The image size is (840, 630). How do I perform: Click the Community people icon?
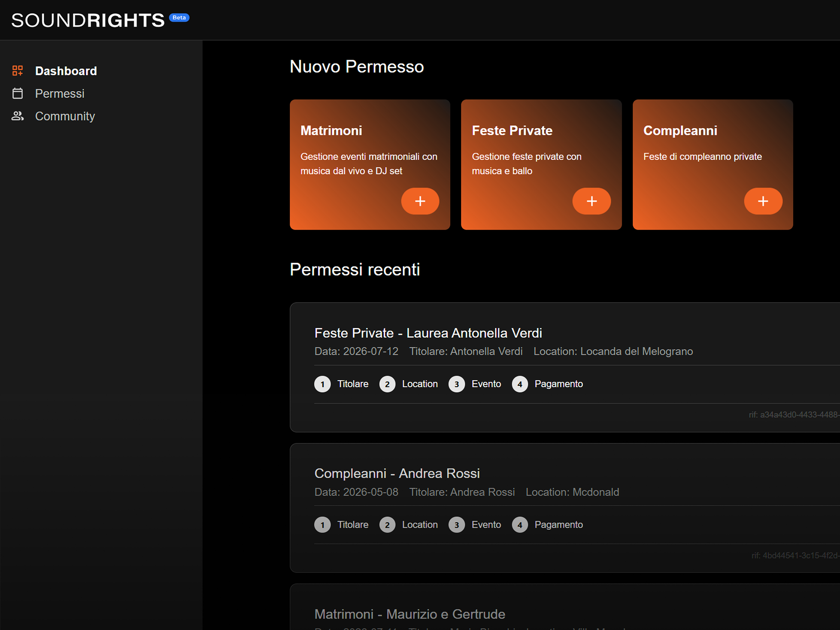(18, 116)
